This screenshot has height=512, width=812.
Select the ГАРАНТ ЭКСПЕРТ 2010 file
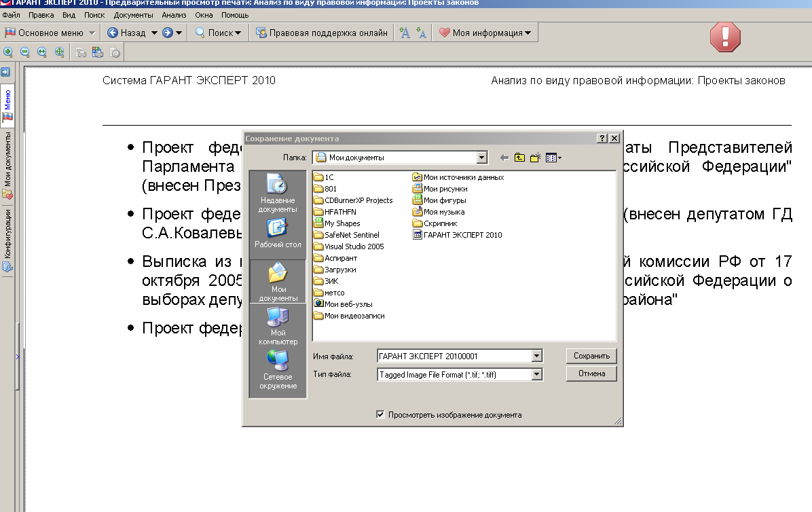click(x=458, y=234)
